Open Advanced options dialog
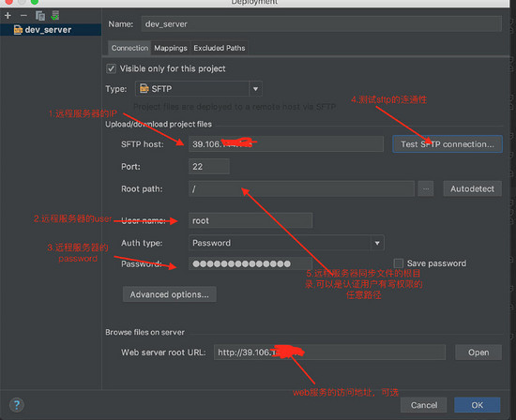Image resolution: width=516 pixels, height=420 pixels. point(170,294)
